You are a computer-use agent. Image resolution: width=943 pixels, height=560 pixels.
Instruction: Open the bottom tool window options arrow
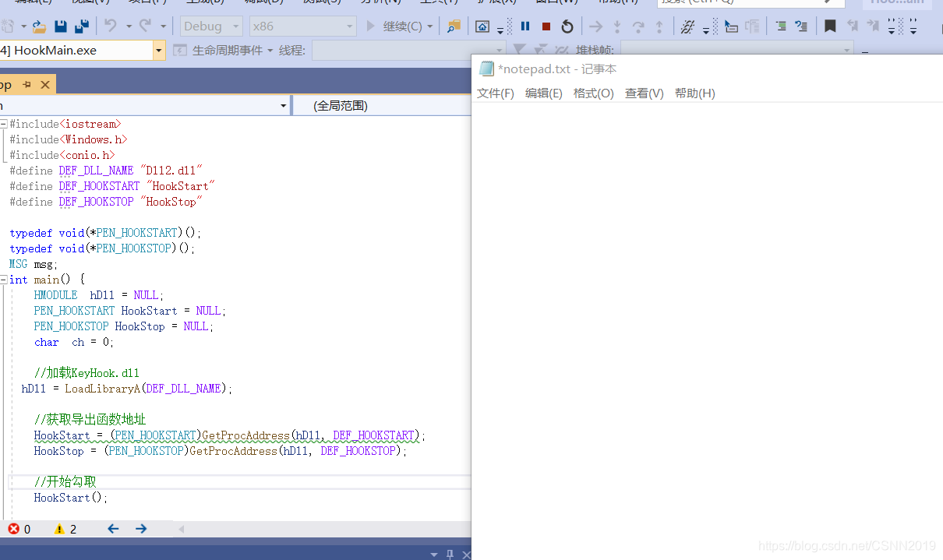[434, 554]
